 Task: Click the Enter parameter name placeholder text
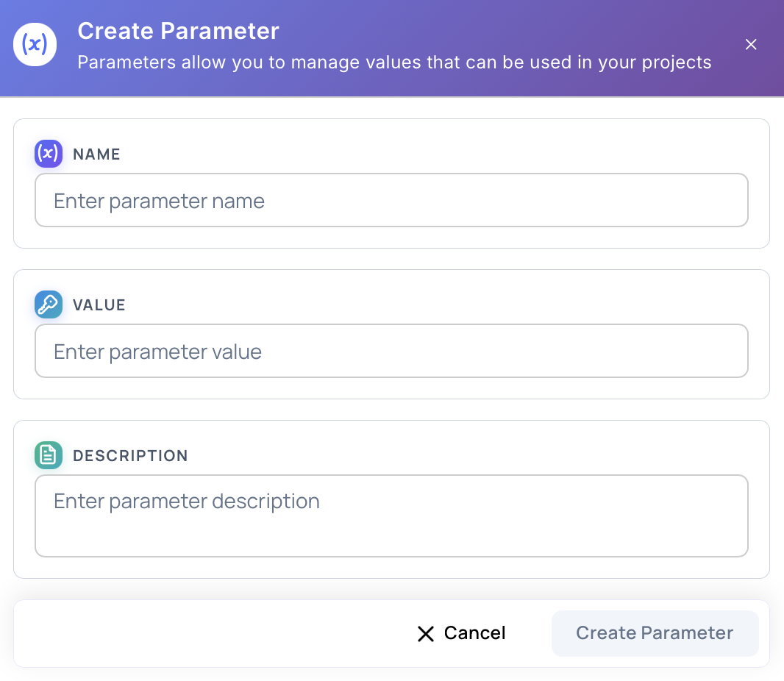(159, 200)
